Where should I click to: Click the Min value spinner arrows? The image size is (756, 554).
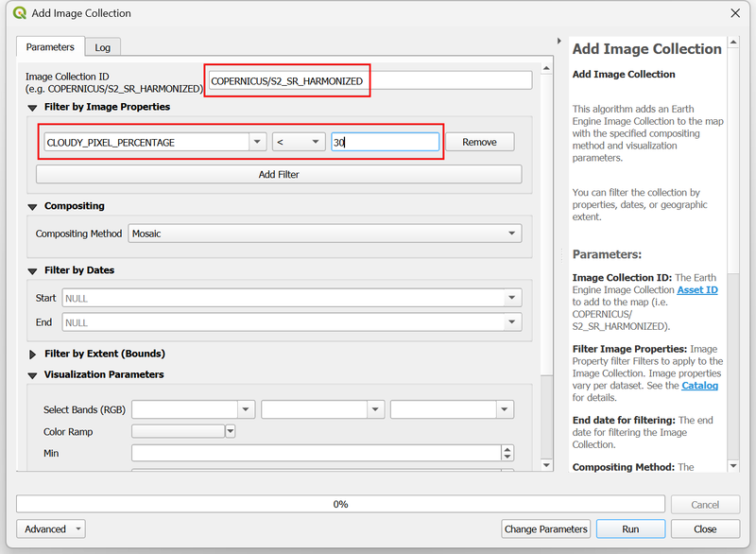(508, 454)
